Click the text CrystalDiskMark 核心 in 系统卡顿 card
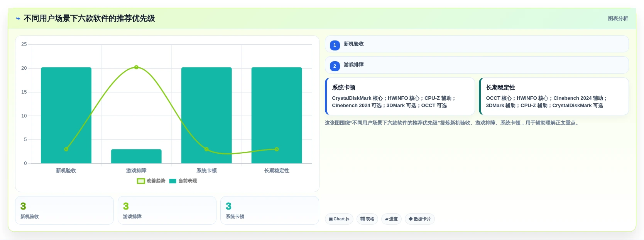The height and width of the screenshot is (240, 644). (357, 98)
